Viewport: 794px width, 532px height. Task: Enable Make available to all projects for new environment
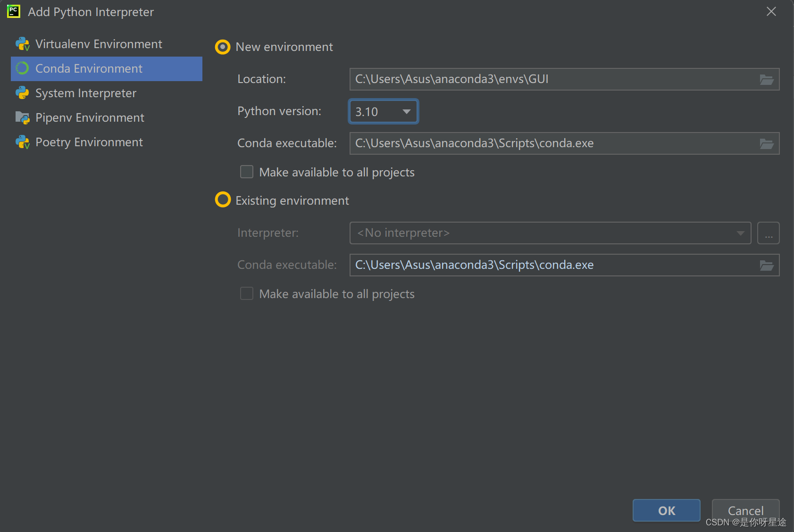pyautogui.click(x=247, y=172)
